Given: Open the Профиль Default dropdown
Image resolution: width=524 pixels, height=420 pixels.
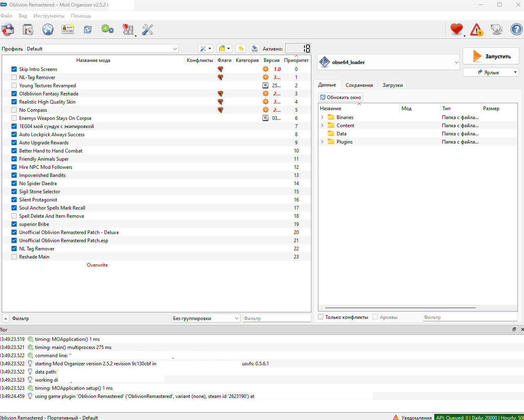Looking at the screenshot, I should (x=102, y=49).
